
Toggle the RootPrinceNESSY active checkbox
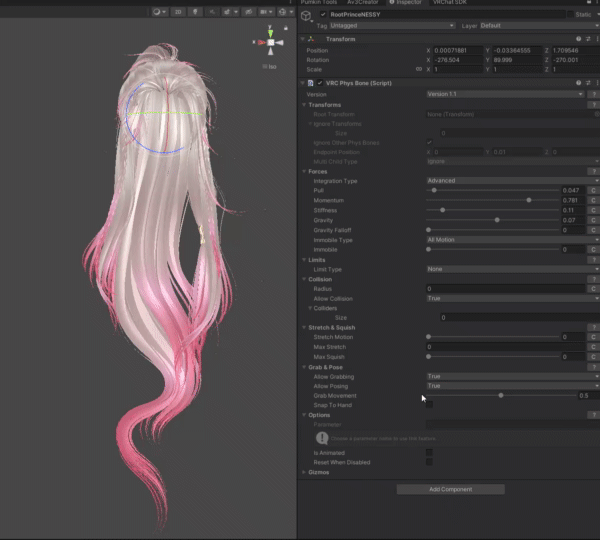click(x=321, y=15)
